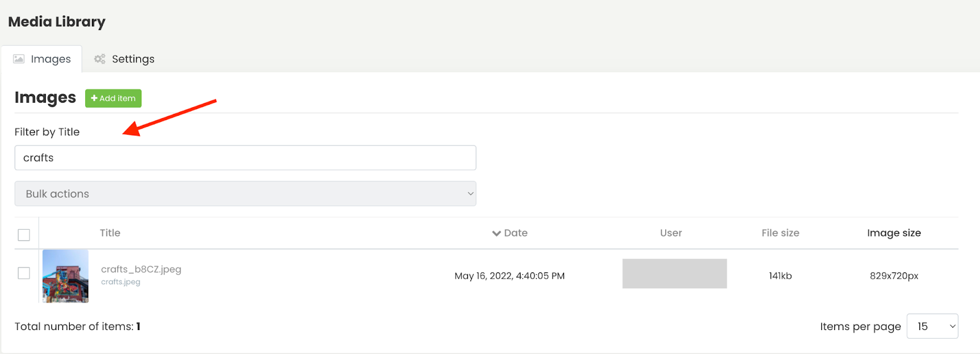Sort by the Title column header
Viewport: 980px width, 354px height.
110,233
